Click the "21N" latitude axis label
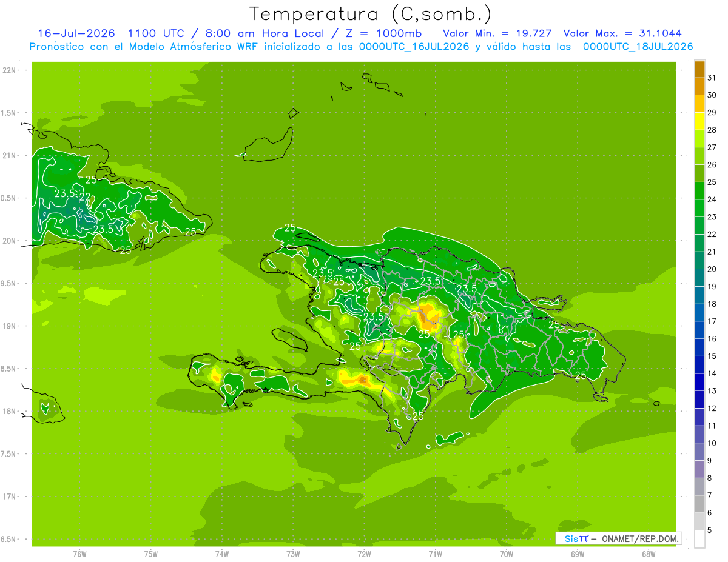This screenshot has width=728, height=562. [x=9, y=156]
